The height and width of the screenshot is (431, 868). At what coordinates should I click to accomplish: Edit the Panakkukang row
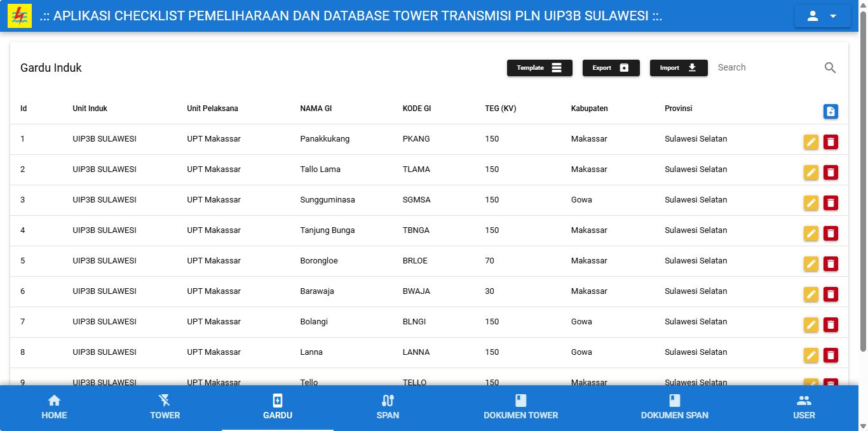(811, 142)
